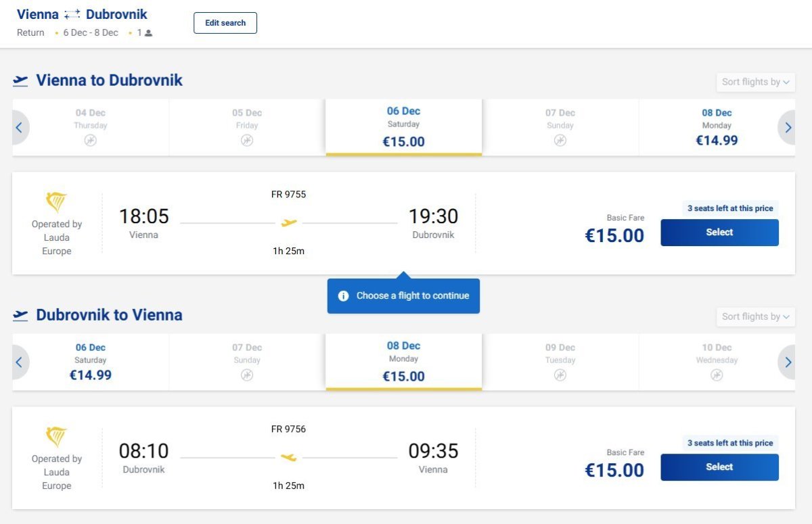This screenshot has width=812, height=524.
Task: Click the yellow plane icon on FR 9755 route line
Action: tap(289, 222)
